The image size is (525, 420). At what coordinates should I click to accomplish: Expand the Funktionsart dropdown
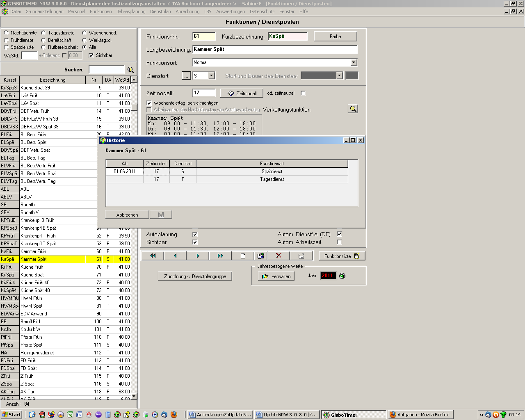pyautogui.click(x=354, y=62)
